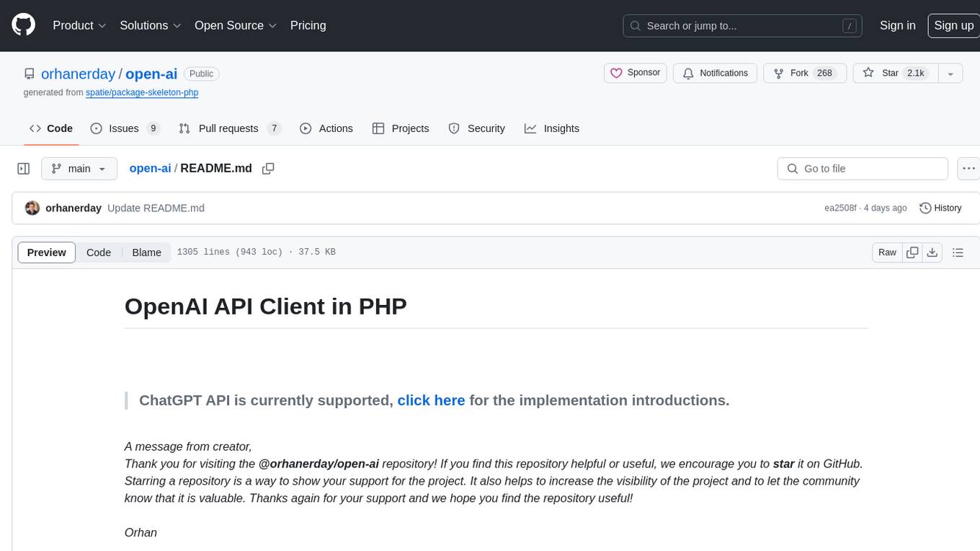Image resolution: width=980 pixels, height=551 pixels.
Task: Switch to the Insights tab
Action: (552, 128)
